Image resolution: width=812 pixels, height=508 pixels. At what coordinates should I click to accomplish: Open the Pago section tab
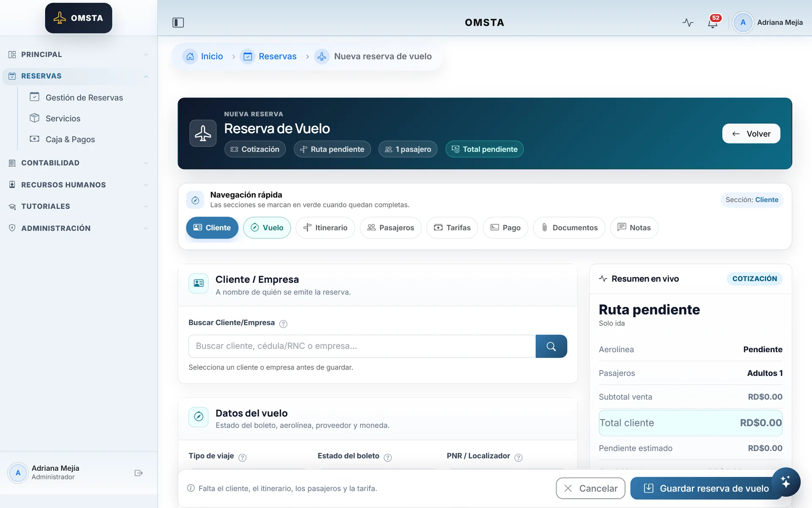pos(505,228)
